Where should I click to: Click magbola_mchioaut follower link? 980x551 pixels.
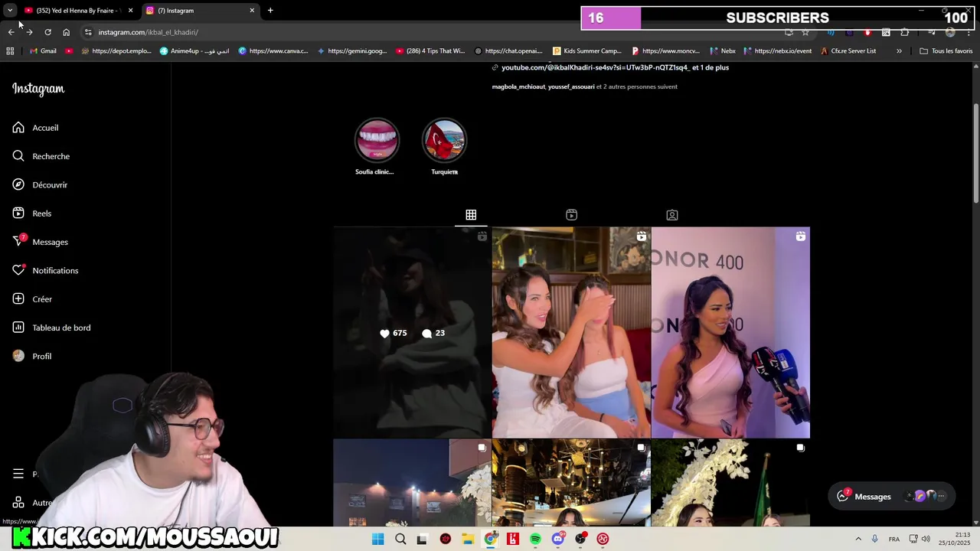(518, 86)
